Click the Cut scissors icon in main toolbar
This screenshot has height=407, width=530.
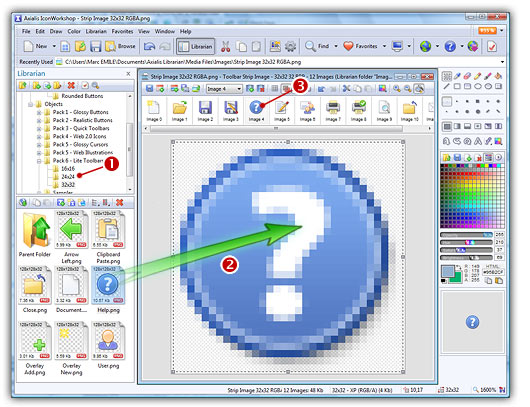click(225, 46)
